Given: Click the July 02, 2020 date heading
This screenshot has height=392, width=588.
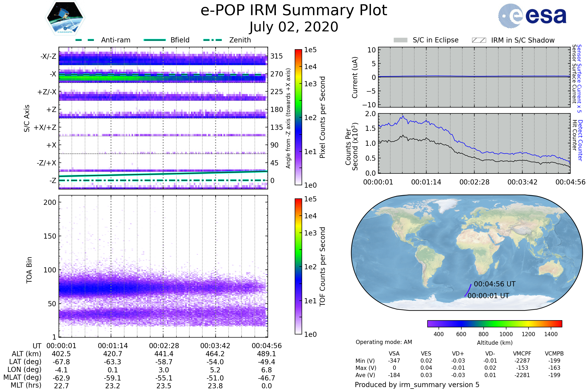Looking at the screenshot, I should [x=294, y=27].
